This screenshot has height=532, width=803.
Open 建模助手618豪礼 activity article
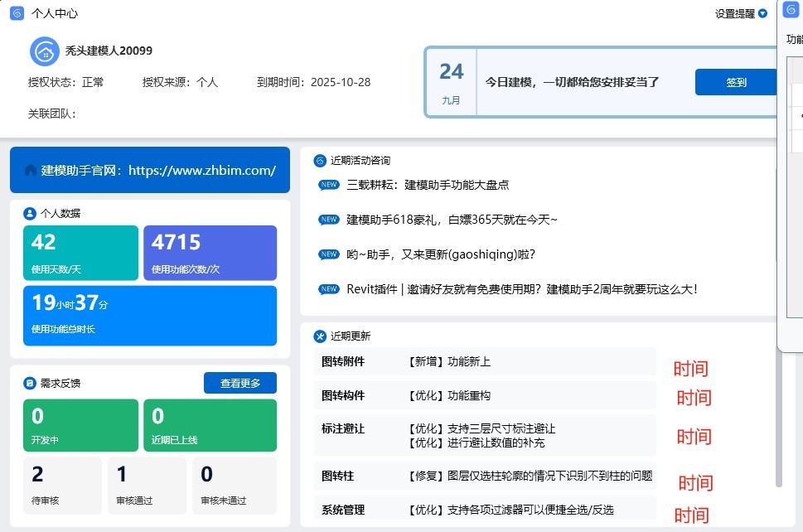tap(452, 220)
